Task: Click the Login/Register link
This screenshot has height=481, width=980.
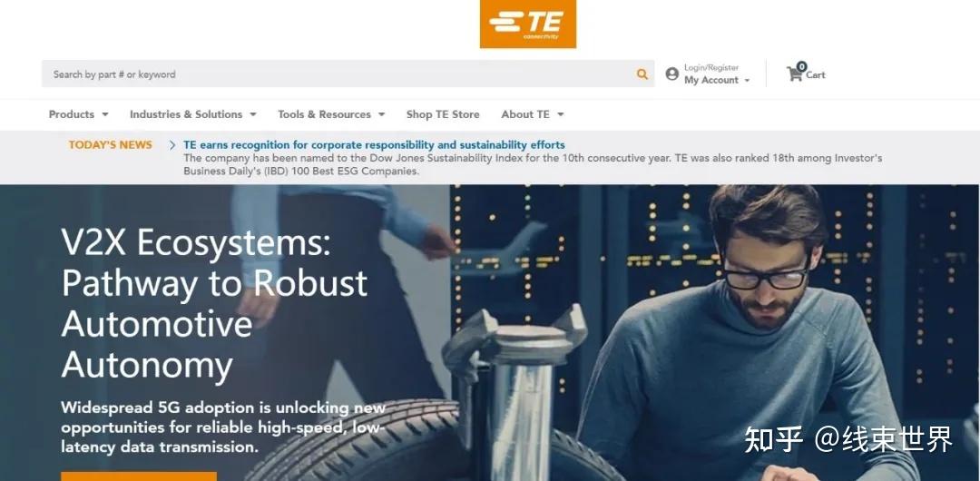Action: click(x=711, y=67)
